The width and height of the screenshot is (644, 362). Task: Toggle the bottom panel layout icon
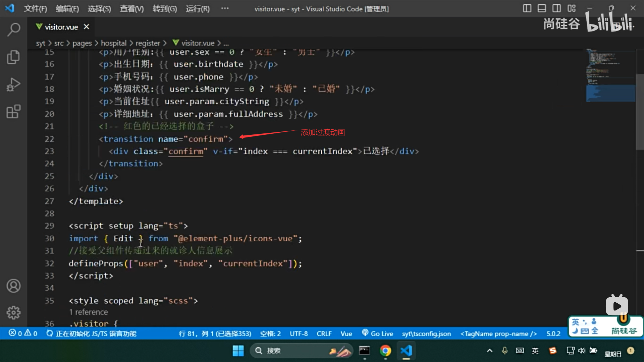542,8
